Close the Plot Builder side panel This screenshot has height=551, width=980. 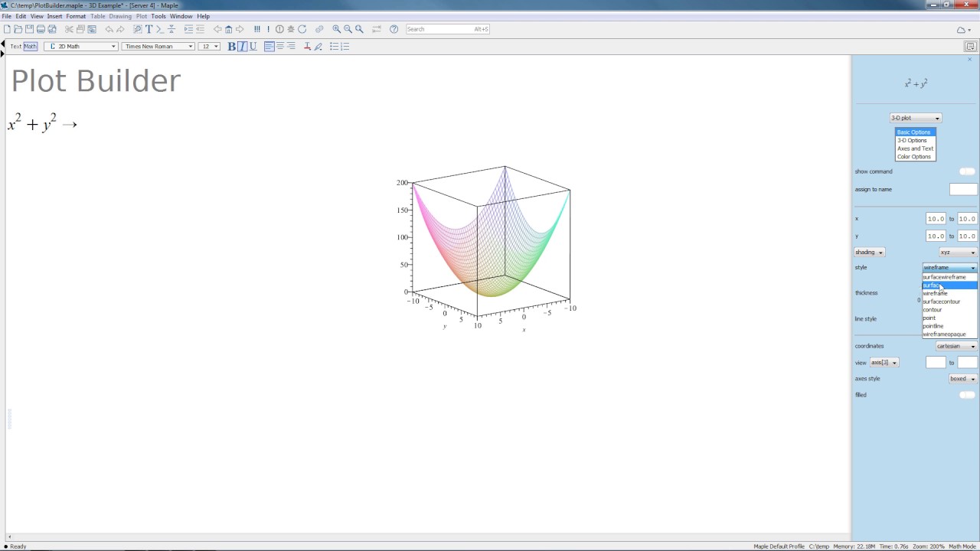(x=970, y=60)
